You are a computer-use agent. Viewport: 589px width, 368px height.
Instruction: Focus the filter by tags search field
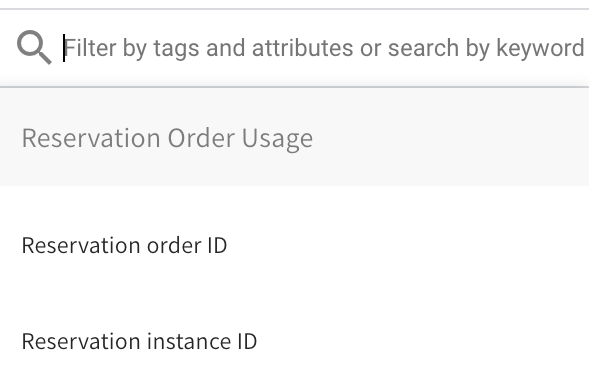tap(325, 48)
